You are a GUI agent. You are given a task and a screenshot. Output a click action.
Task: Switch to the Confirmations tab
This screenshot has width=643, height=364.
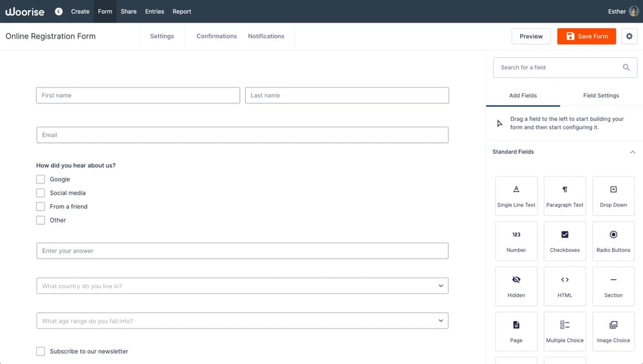[217, 36]
